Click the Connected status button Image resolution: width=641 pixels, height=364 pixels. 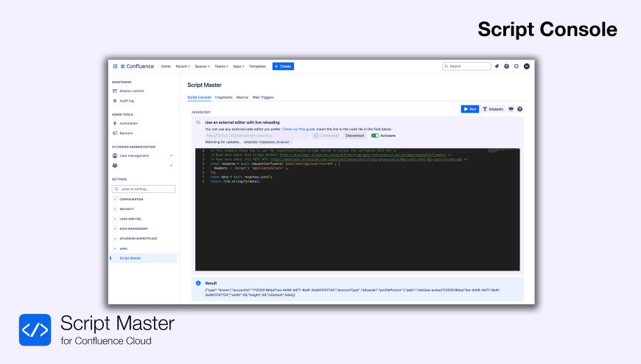click(326, 136)
